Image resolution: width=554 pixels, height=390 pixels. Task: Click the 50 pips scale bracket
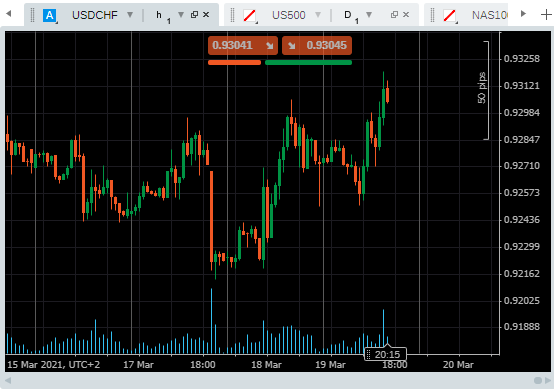pos(484,90)
